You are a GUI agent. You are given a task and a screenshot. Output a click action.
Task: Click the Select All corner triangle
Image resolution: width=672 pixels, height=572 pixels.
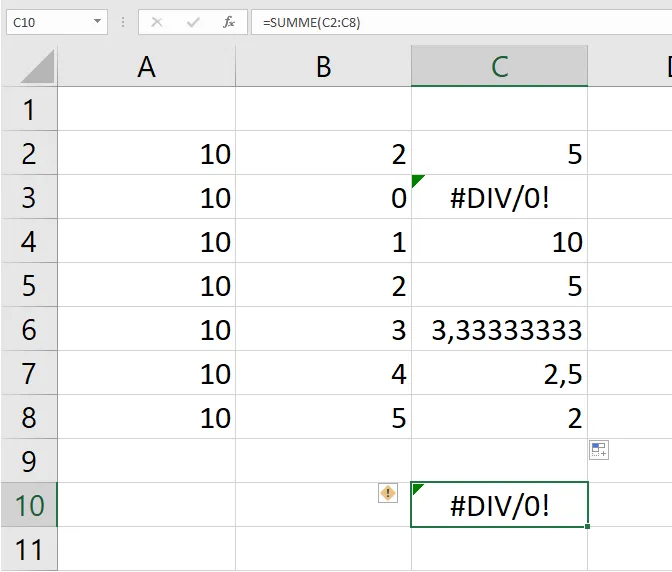click(38, 68)
